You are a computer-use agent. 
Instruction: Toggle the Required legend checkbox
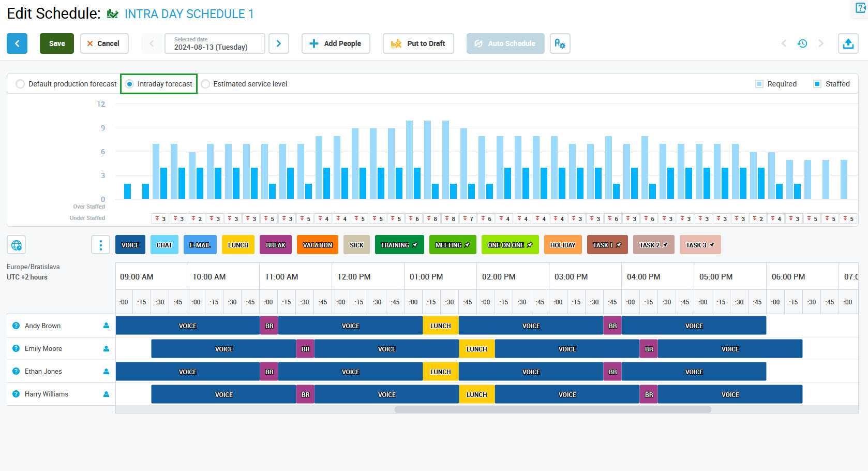click(x=759, y=84)
